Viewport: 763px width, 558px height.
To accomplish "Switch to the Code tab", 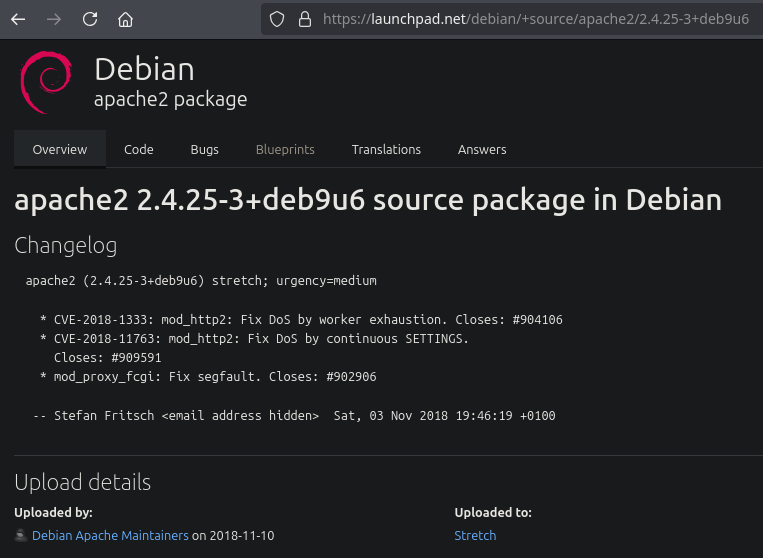I will tap(139, 149).
